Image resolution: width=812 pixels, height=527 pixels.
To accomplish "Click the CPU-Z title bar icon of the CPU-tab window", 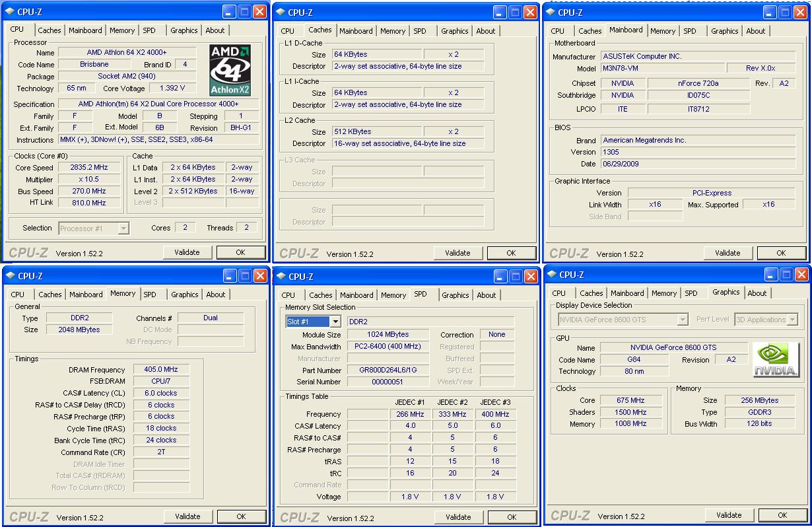I will point(10,12).
